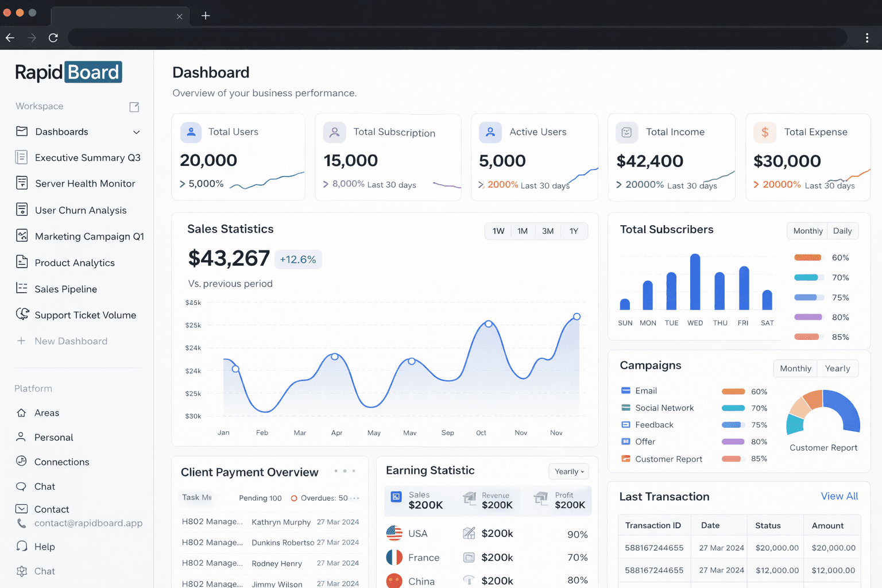The height and width of the screenshot is (588, 882).
Task: Click the Support Ticket Volume icon
Action: [x=22, y=314]
